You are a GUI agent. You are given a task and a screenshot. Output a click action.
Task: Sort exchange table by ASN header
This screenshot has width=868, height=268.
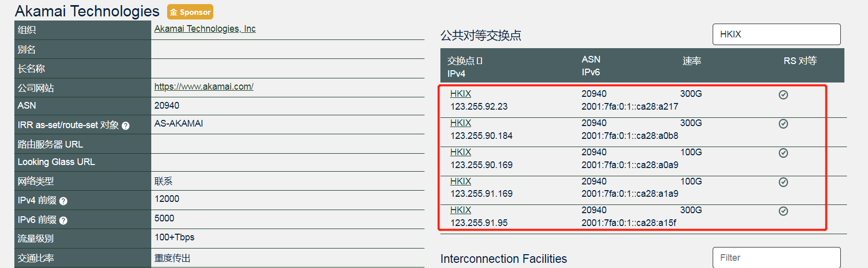[591, 59]
